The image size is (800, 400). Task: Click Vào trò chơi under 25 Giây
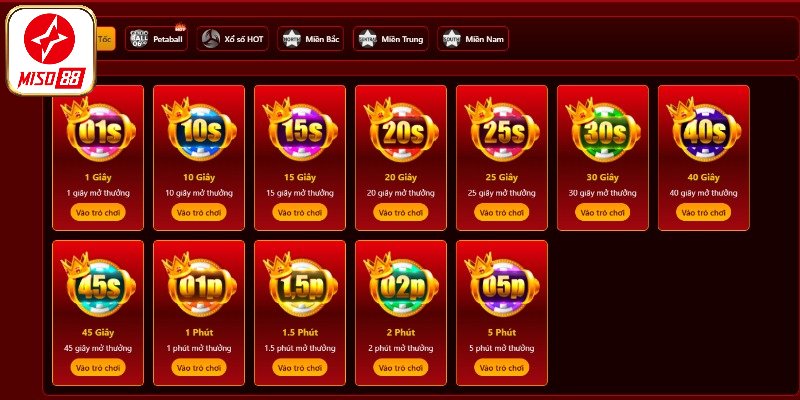[502, 212]
